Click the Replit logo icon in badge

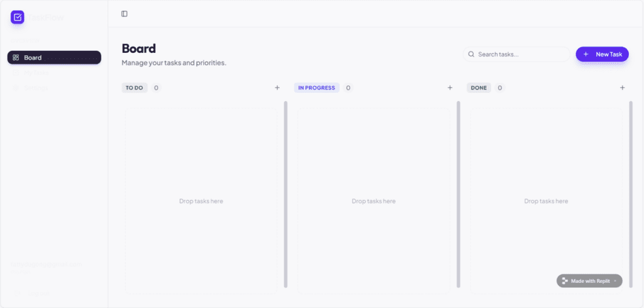(565, 281)
